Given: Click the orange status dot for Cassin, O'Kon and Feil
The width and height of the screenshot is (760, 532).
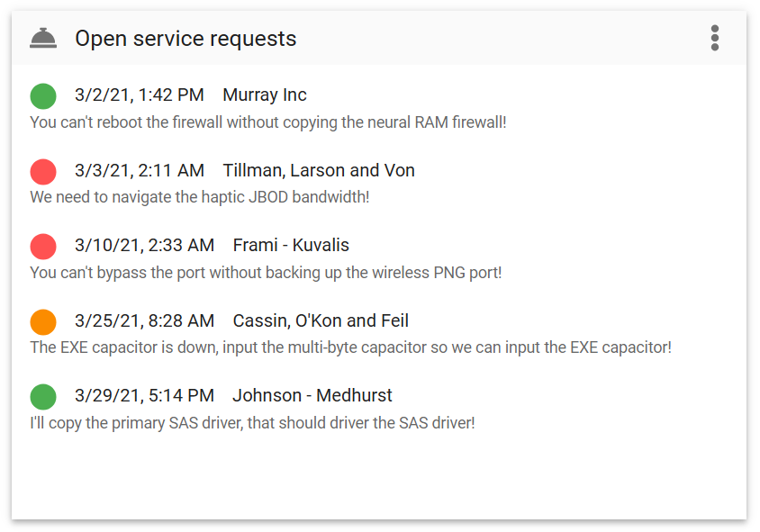Looking at the screenshot, I should pyautogui.click(x=43, y=321).
